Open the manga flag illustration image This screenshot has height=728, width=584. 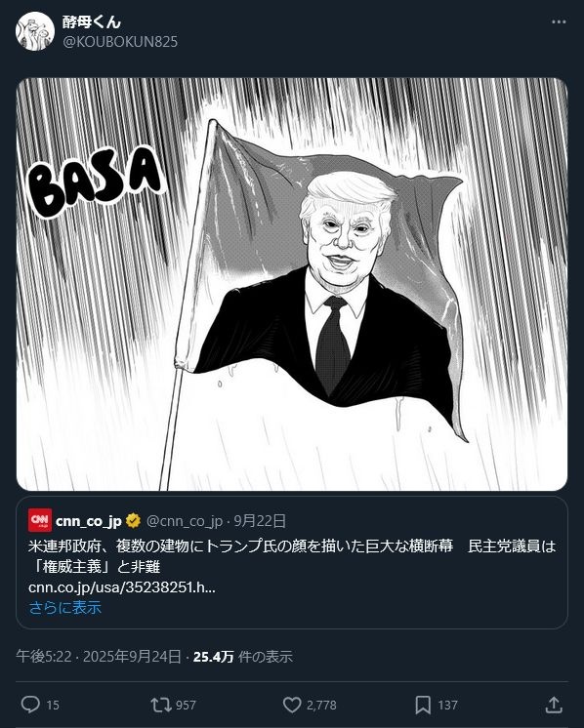click(292, 284)
